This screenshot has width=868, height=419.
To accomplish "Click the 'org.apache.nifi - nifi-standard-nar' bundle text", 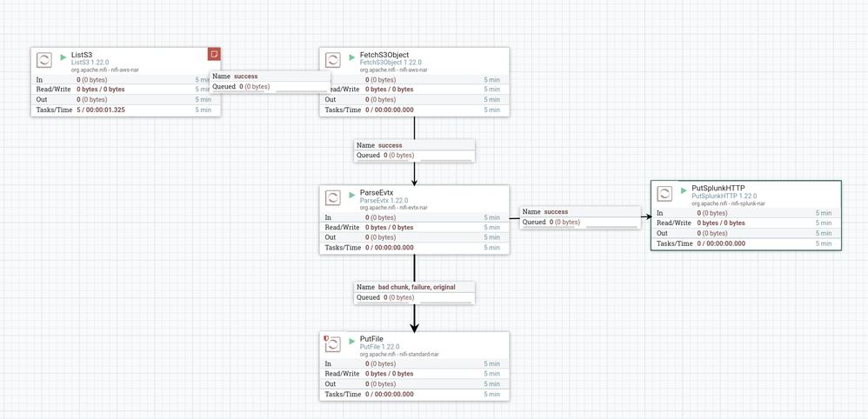I will 400,354.
